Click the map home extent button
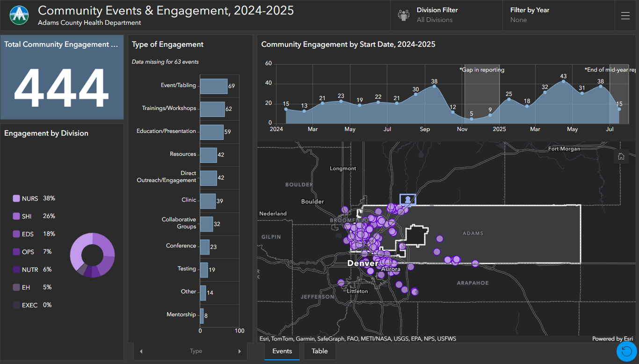 pos(621,156)
